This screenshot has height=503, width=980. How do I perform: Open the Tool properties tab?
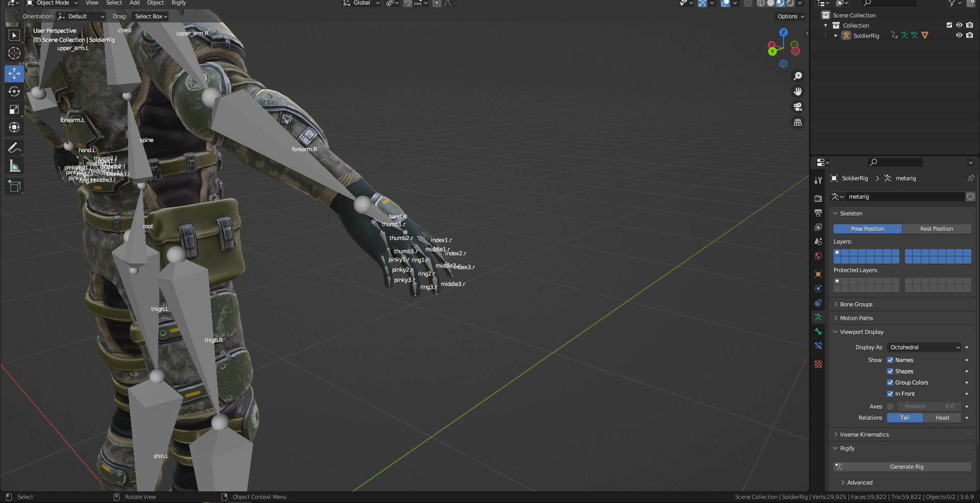point(818,180)
